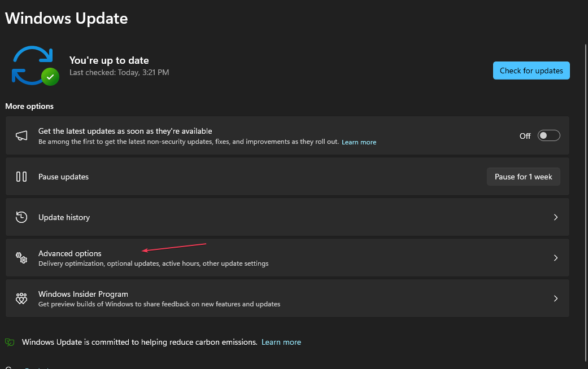Click the vertical scrollbar on the right
The image size is (588, 369).
[x=585, y=203]
